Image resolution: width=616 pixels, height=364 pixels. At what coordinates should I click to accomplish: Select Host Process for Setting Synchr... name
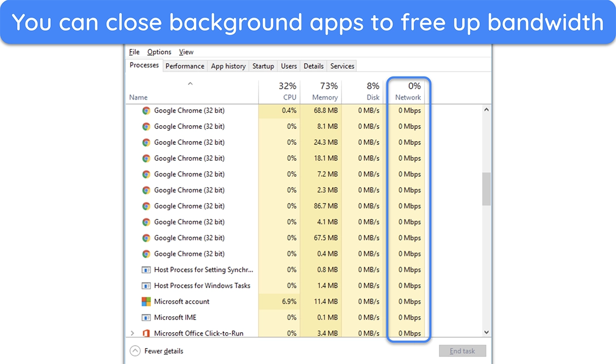coord(204,270)
